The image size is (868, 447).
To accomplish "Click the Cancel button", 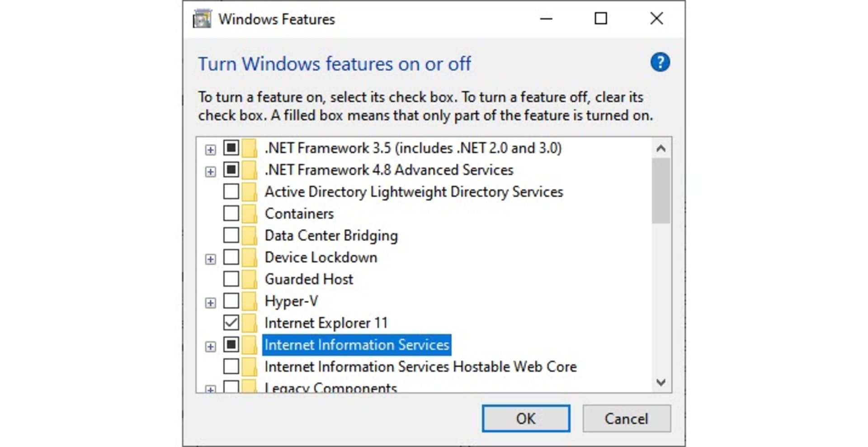I will pos(627,418).
